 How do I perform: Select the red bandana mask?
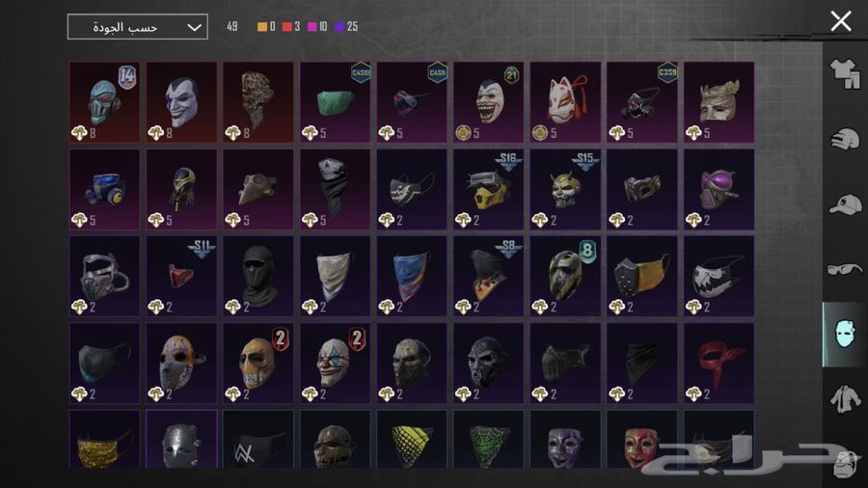[x=719, y=364]
